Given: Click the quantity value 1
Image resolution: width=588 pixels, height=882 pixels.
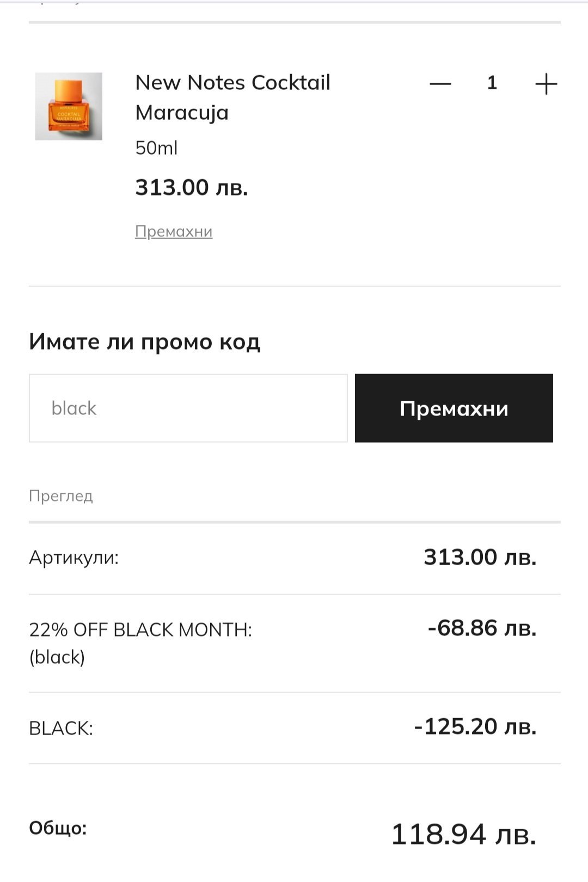Looking at the screenshot, I should point(492,83).
